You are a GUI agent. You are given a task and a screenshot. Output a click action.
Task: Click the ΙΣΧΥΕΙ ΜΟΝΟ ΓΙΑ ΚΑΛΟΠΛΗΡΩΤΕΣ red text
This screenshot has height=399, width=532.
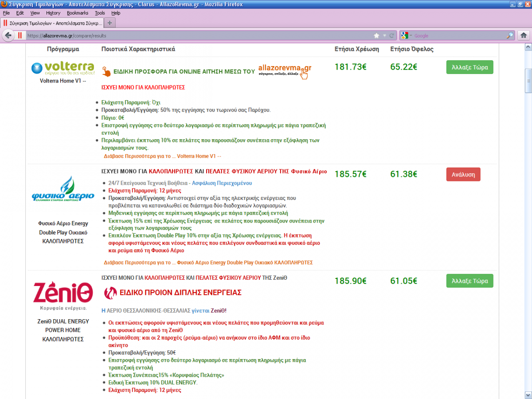[x=143, y=88]
